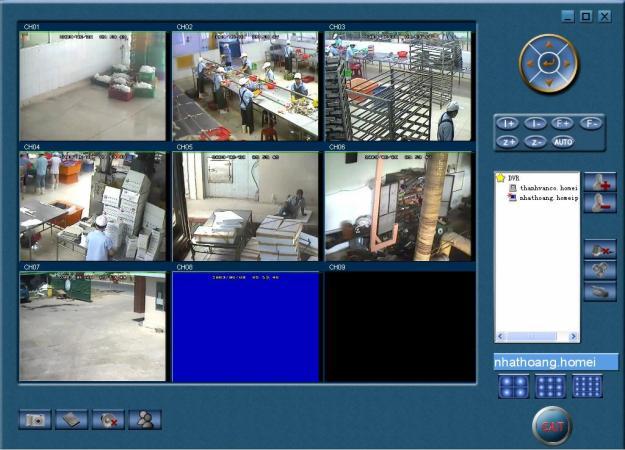Viewport: 625px width, 450px height.
Task: Zoom out with Z- button
Action: point(535,142)
